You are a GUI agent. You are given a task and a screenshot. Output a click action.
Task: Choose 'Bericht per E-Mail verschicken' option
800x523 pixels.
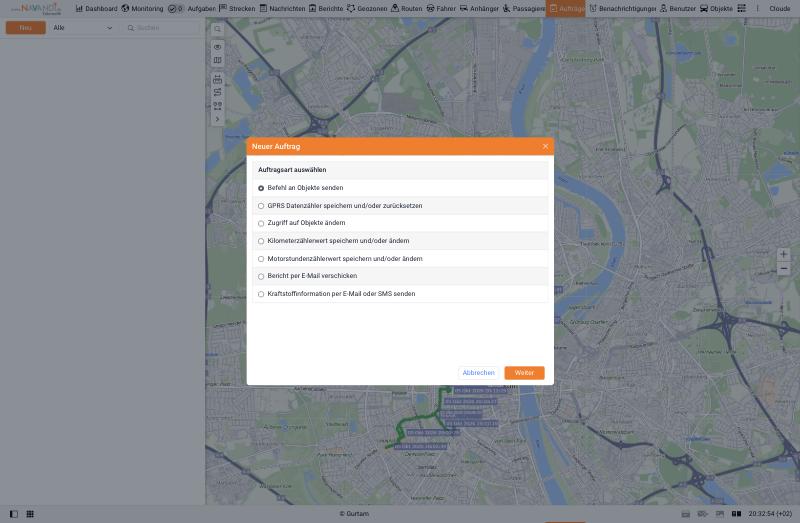coord(261,277)
